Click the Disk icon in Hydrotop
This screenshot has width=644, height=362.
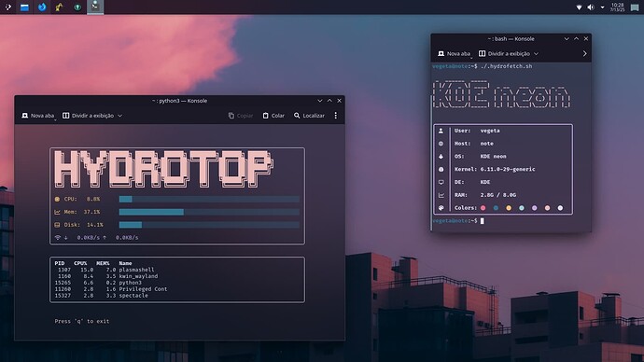[57, 225]
